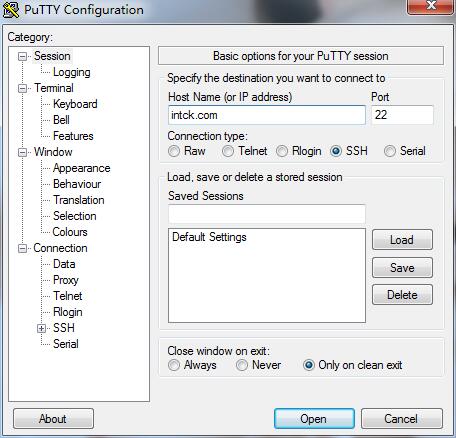Collapse the Window category node
The height and width of the screenshot is (438, 456).
point(22,152)
